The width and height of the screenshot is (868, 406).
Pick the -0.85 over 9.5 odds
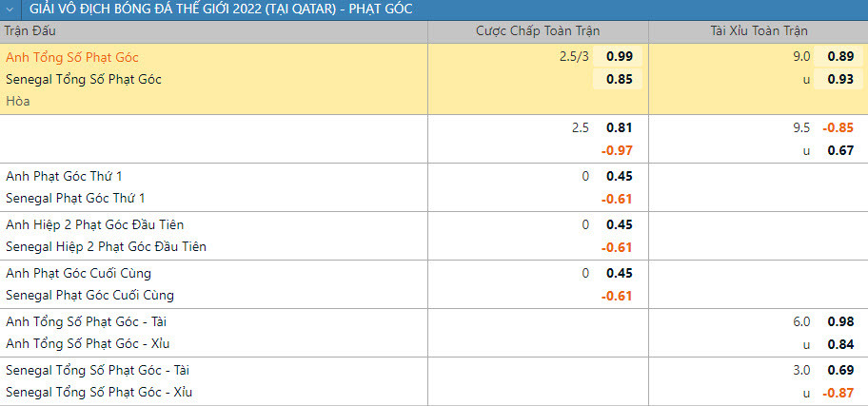838,127
